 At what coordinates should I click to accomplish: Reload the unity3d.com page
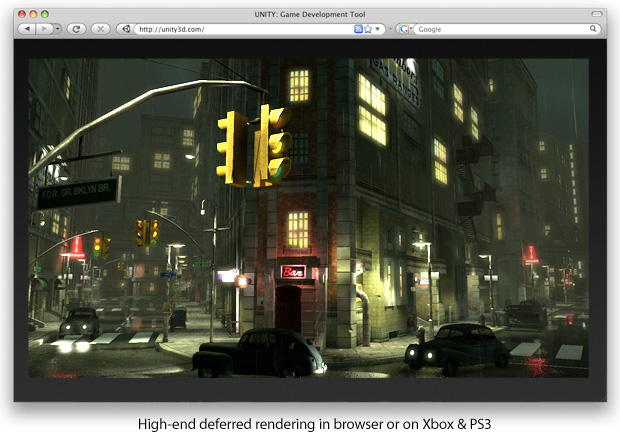(x=76, y=29)
